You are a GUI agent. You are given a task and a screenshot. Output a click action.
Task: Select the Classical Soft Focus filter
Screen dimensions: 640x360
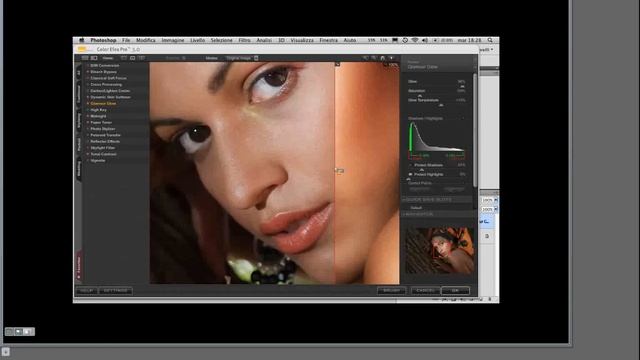tap(109, 78)
